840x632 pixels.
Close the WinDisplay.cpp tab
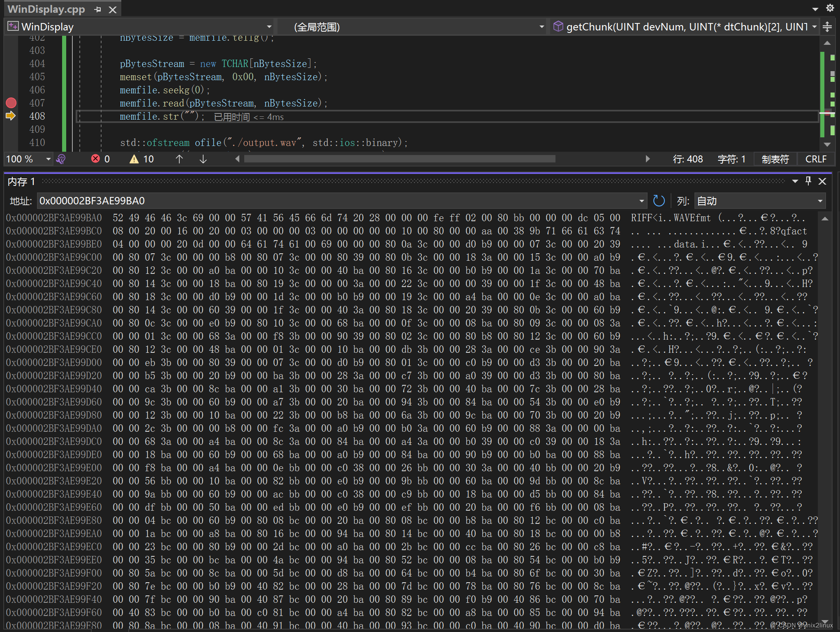(113, 9)
